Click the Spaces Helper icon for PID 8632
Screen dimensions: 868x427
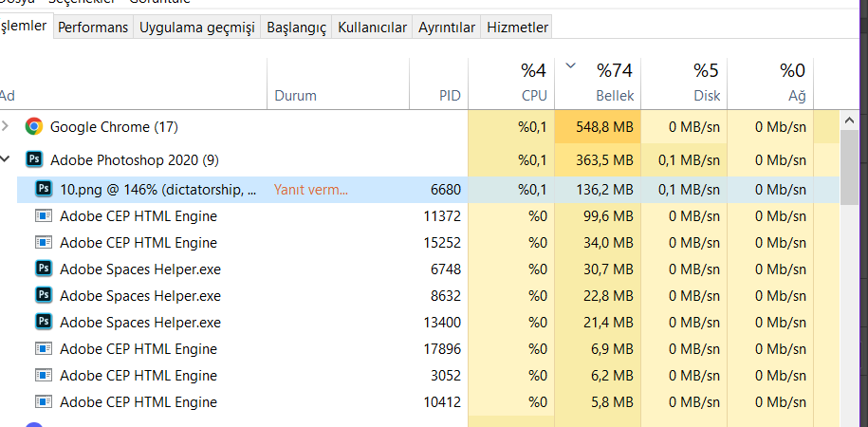click(44, 295)
